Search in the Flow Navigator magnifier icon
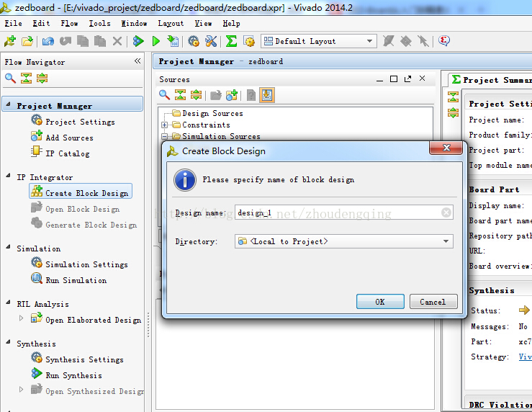This screenshot has width=532, height=412. (10, 78)
